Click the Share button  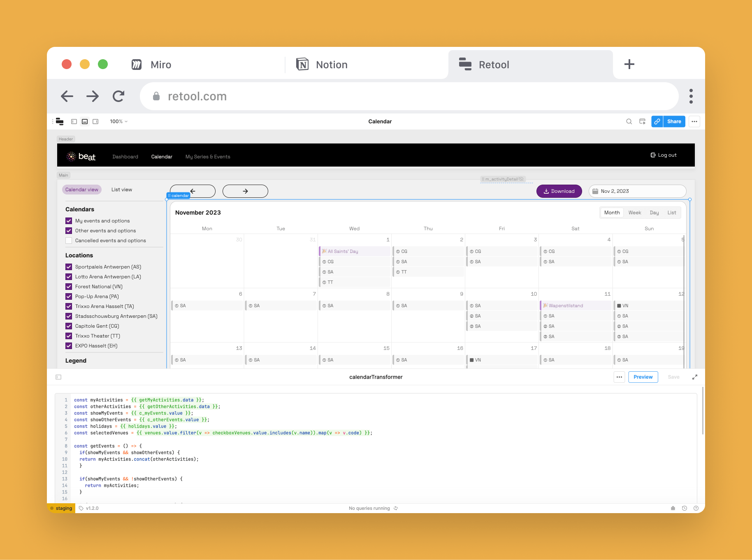pos(674,121)
